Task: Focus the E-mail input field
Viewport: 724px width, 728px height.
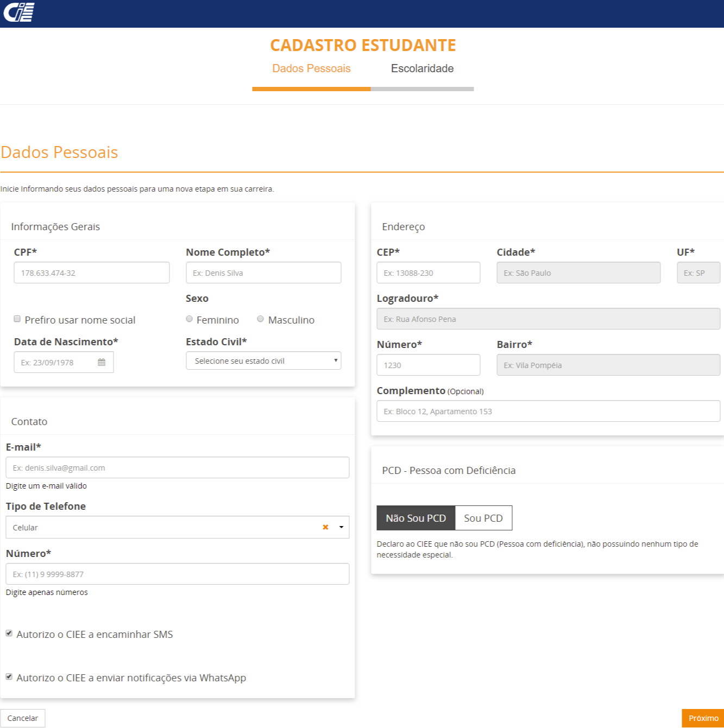Action: pyautogui.click(x=177, y=468)
